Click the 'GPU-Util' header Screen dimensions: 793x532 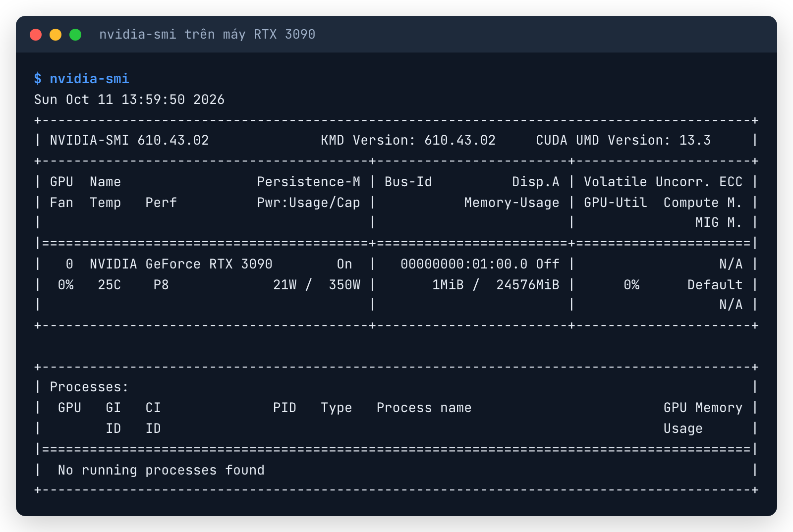615,203
